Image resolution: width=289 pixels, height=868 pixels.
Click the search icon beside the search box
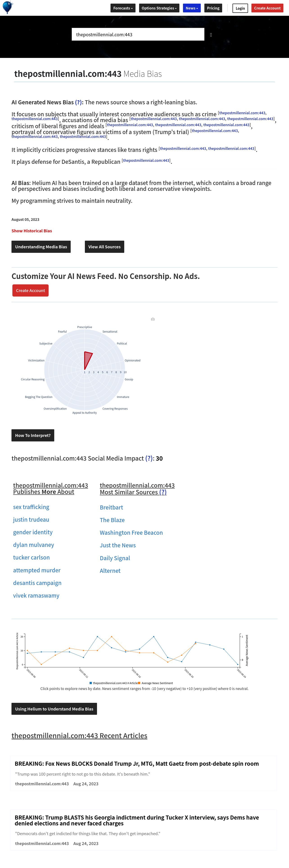(x=211, y=35)
